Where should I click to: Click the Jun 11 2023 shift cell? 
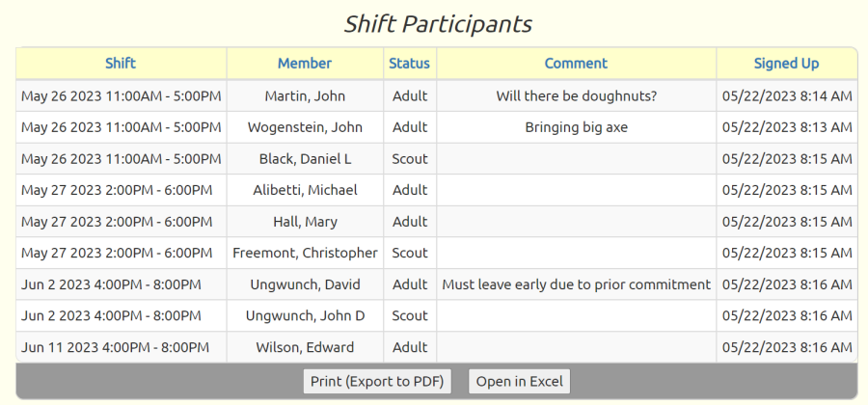(122, 347)
